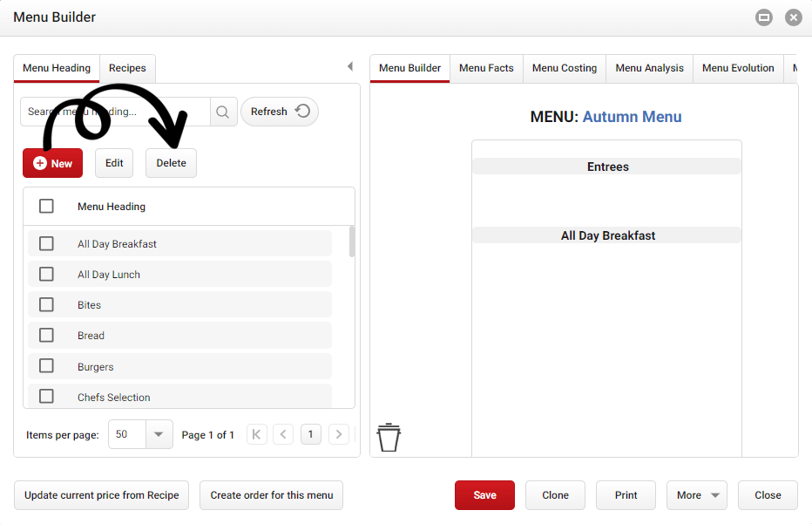Screen dimensions: 812x524
Task: Switch to the Recipes tab
Action: pos(127,68)
